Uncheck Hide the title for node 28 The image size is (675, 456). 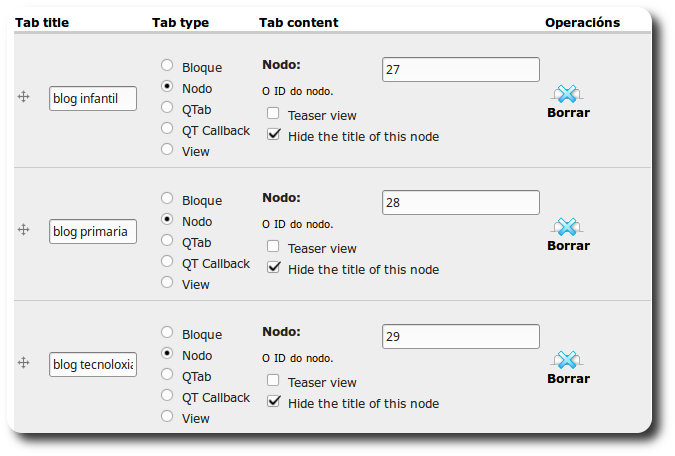(x=273, y=268)
